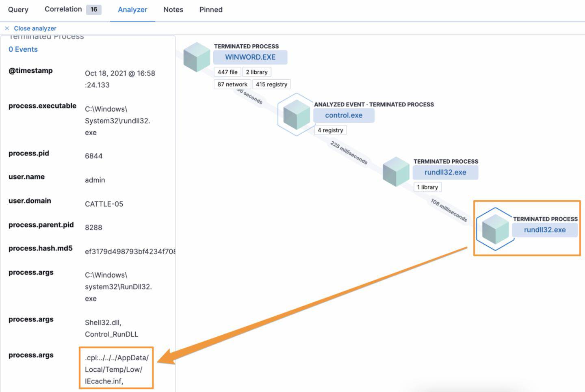585x392 pixels.
Task: Open the 87 network events pill
Action: point(232,84)
